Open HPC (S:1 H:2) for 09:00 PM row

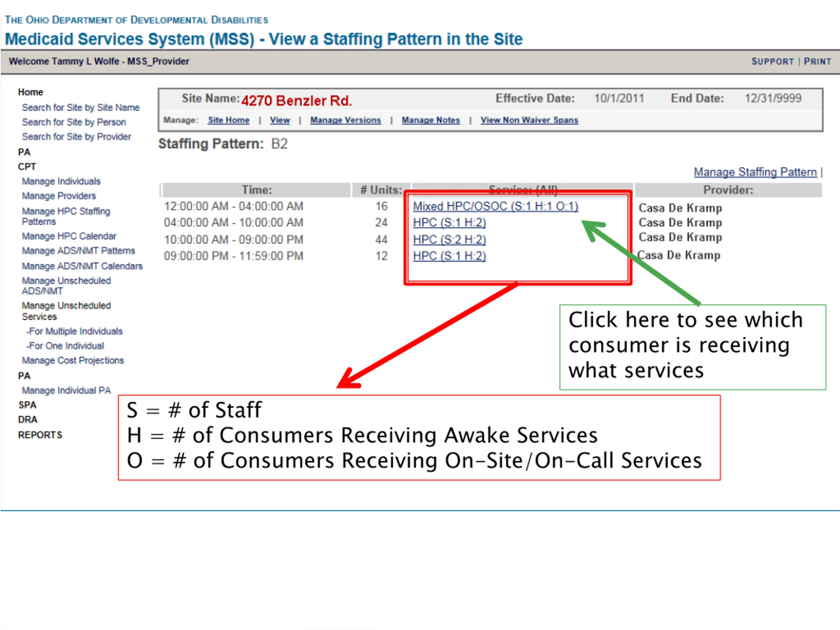point(450,256)
